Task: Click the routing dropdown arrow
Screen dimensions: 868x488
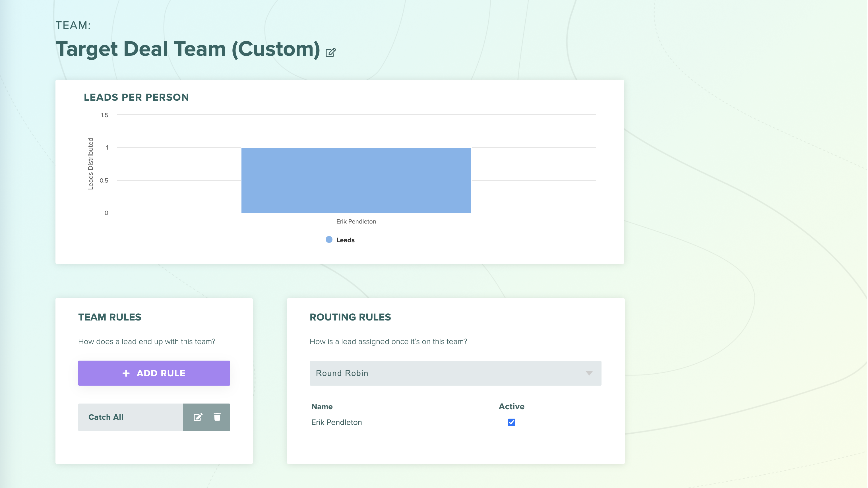Action: tap(589, 373)
